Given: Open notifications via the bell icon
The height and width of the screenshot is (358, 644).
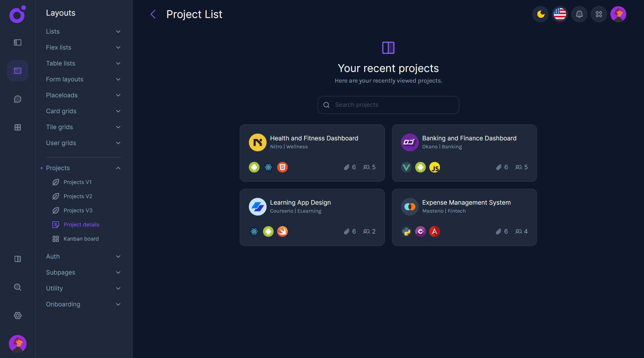Looking at the screenshot, I should click(x=579, y=14).
